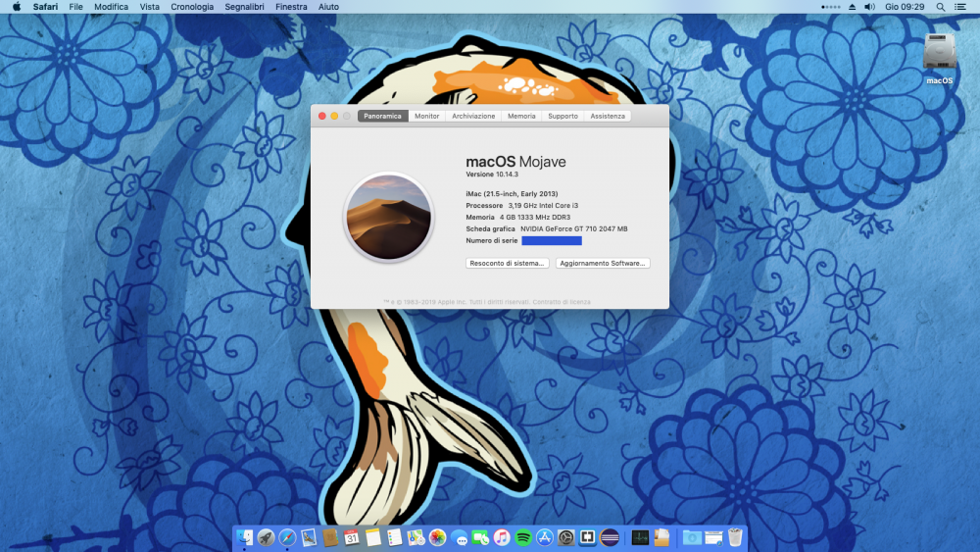
Task: Open the Apple menu
Action: 17,7
